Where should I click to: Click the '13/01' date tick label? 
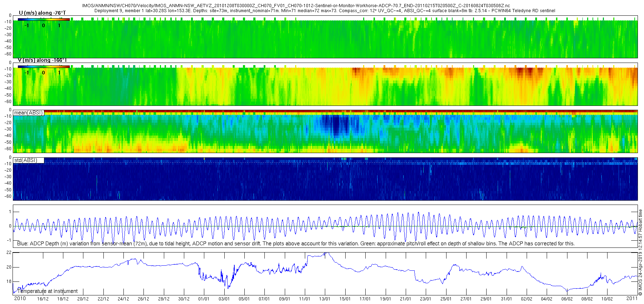point(325,299)
